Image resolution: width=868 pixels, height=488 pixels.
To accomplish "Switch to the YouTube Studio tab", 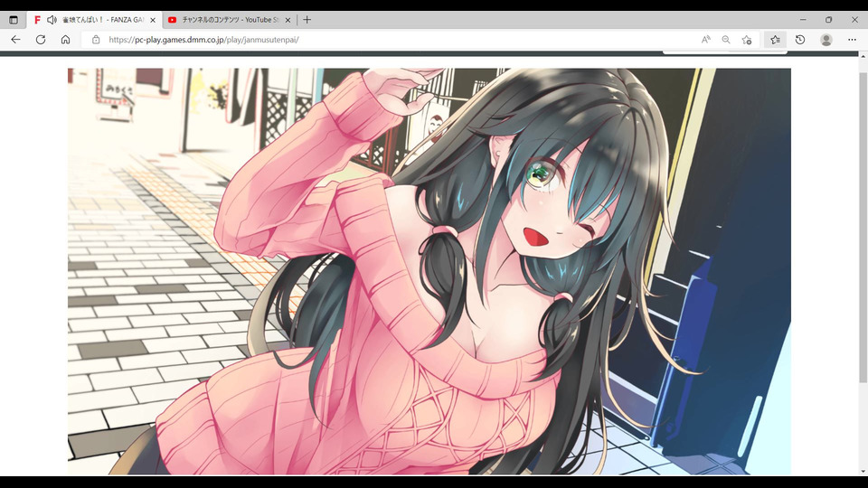I will (x=230, y=20).
